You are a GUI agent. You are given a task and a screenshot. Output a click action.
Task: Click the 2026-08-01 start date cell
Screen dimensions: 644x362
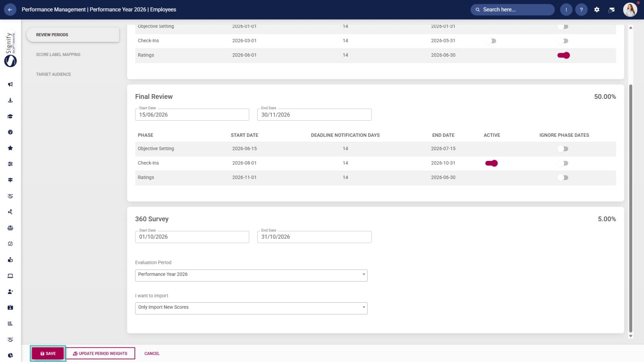click(x=244, y=163)
